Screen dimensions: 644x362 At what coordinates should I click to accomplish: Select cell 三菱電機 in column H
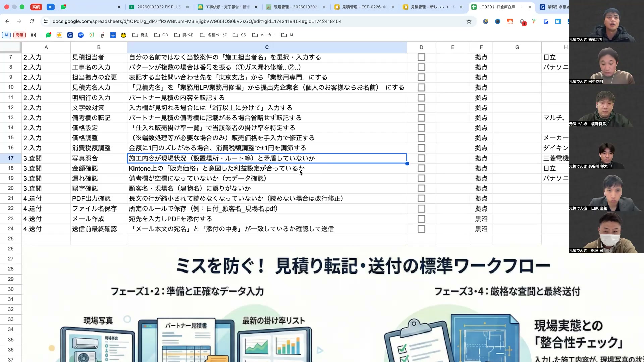555,158
